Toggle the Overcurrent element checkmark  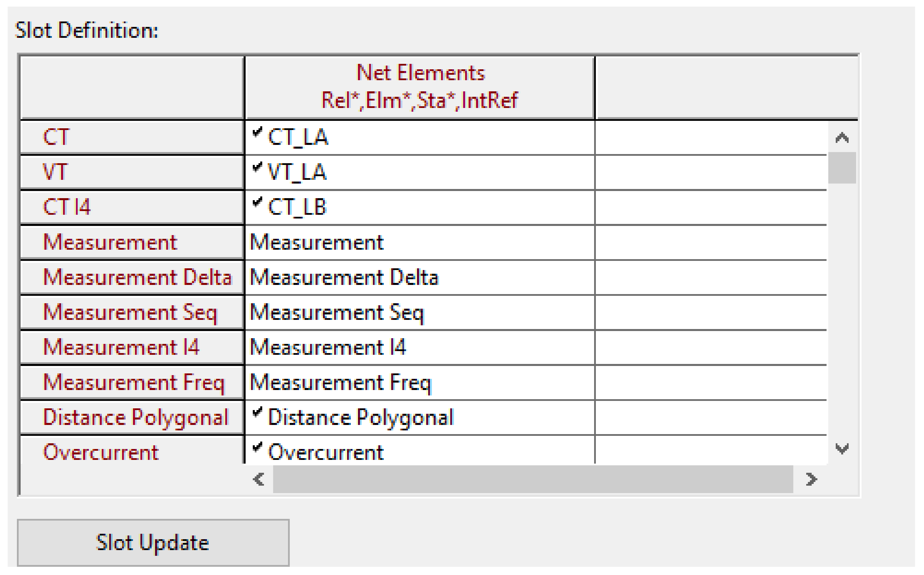[x=257, y=447]
